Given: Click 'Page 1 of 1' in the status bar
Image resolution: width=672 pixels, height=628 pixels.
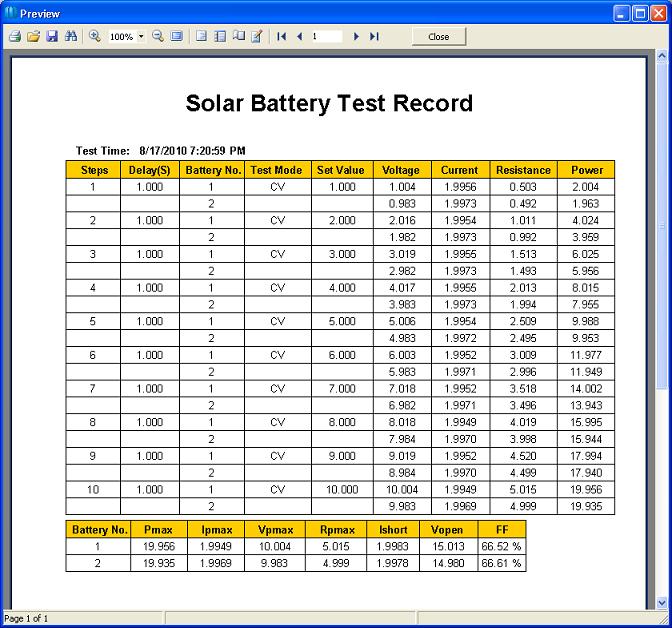Looking at the screenshot, I should 26,618.
